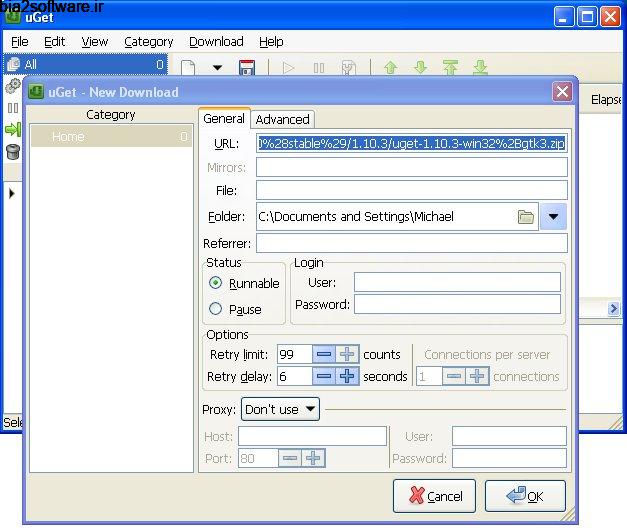Click the Cancel button

[434, 496]
